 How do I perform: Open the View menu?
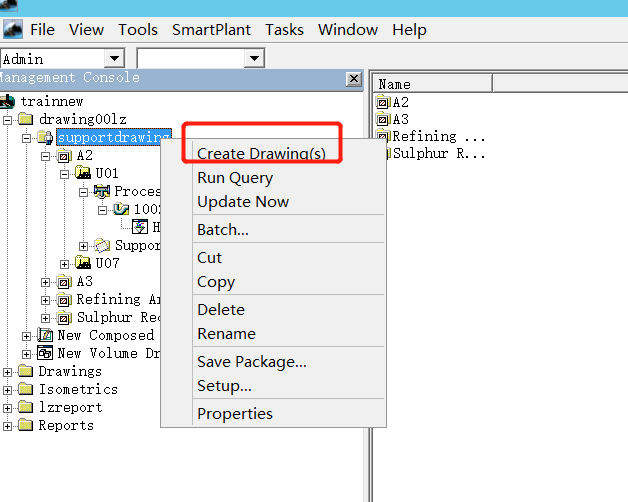(x=86, y=30)
